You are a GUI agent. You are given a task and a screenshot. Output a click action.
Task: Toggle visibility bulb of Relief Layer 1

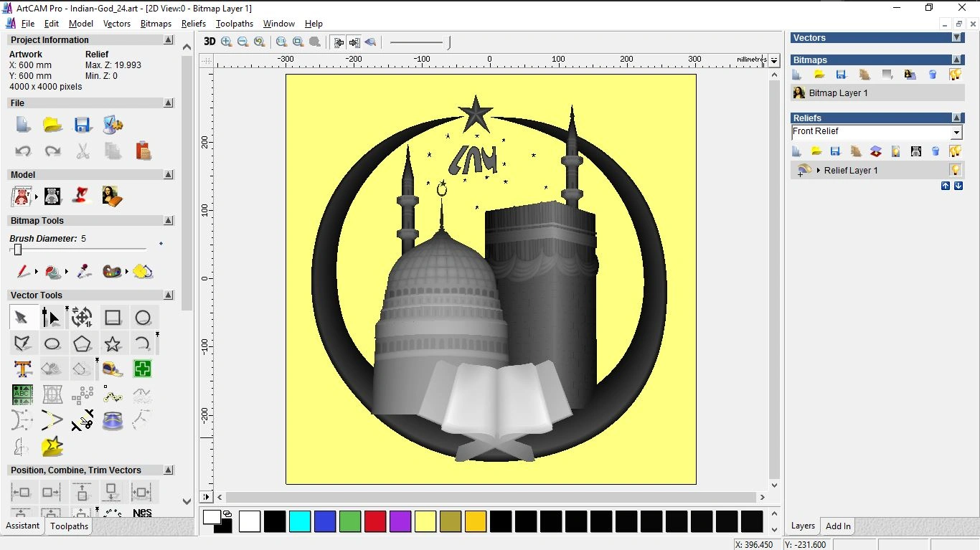point(955,170)
